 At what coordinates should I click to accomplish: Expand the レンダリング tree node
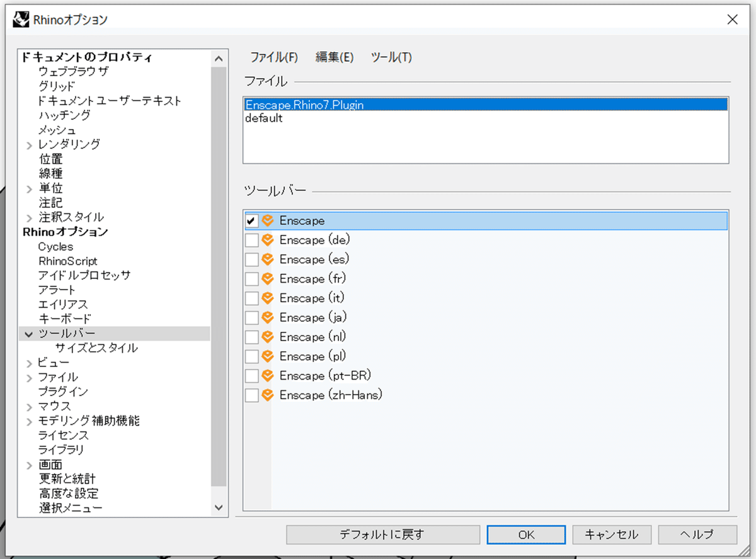(x=29, y=145)
